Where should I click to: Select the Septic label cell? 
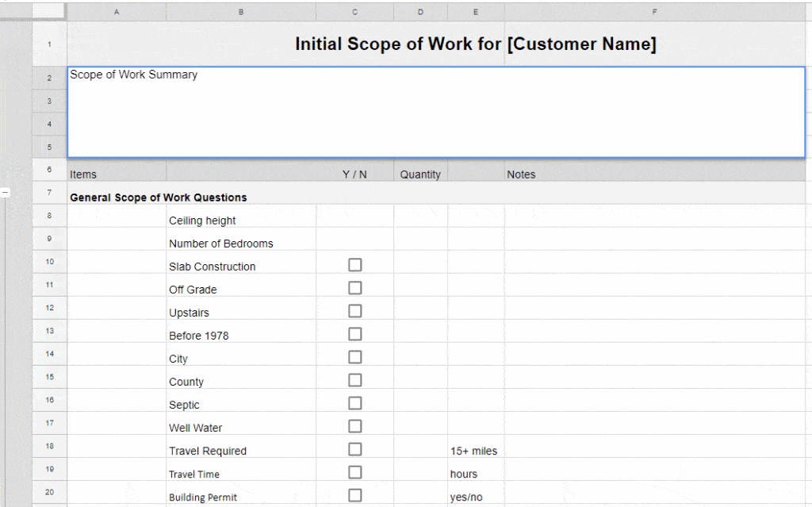coord(241,401)
